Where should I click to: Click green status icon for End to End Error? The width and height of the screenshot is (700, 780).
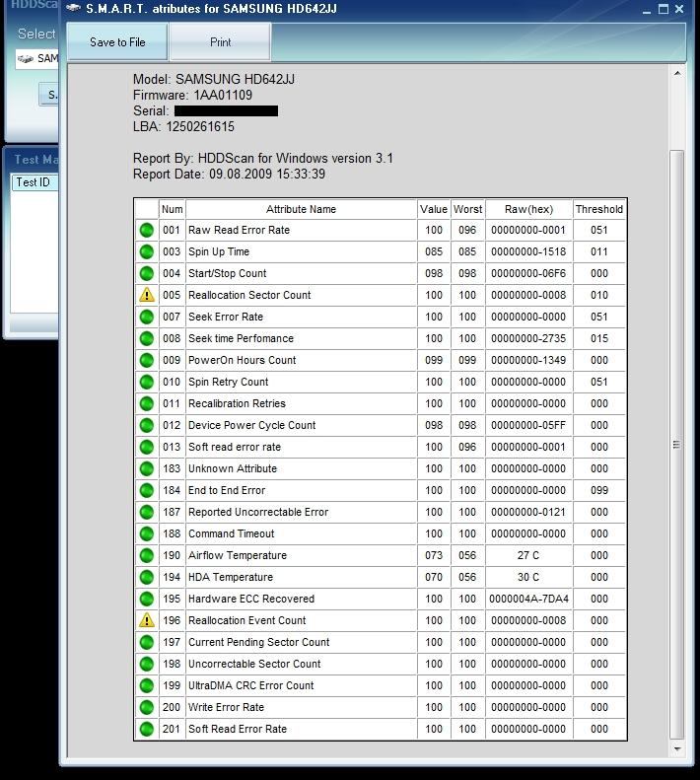(x=147, y=490)
